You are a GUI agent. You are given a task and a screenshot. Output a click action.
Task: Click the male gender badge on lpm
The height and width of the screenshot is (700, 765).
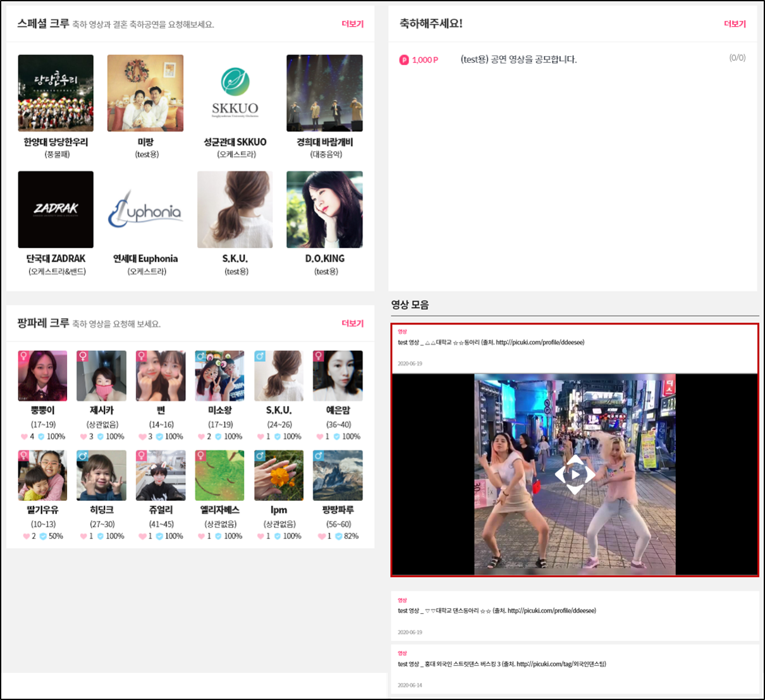260,456
